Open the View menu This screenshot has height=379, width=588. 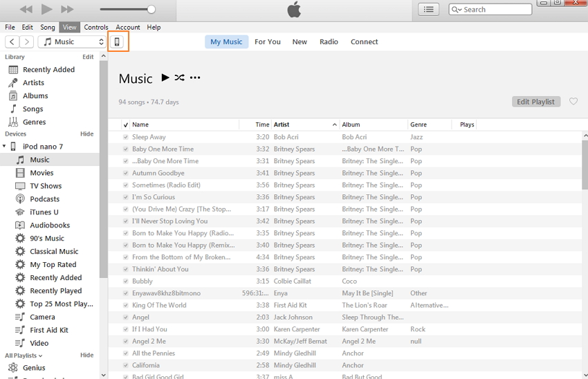point(69,27)
